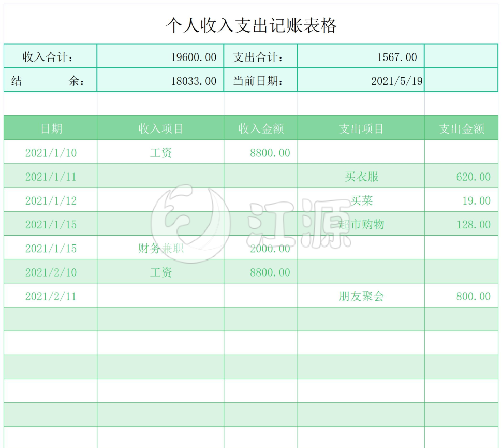Click the 结余 label cell
The height and width of the screenshot is (448, 502).
[x=50, y=80]
